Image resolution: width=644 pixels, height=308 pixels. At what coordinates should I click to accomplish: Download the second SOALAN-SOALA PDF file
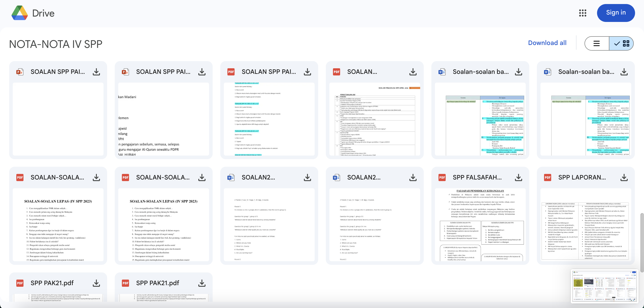tap(202, 178)
